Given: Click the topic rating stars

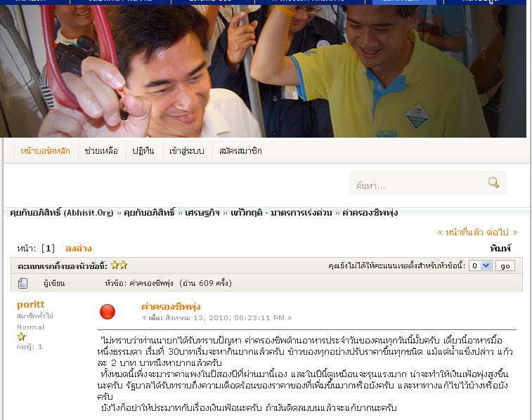Looking at the screenshot, I should click(x=119, y=265).
